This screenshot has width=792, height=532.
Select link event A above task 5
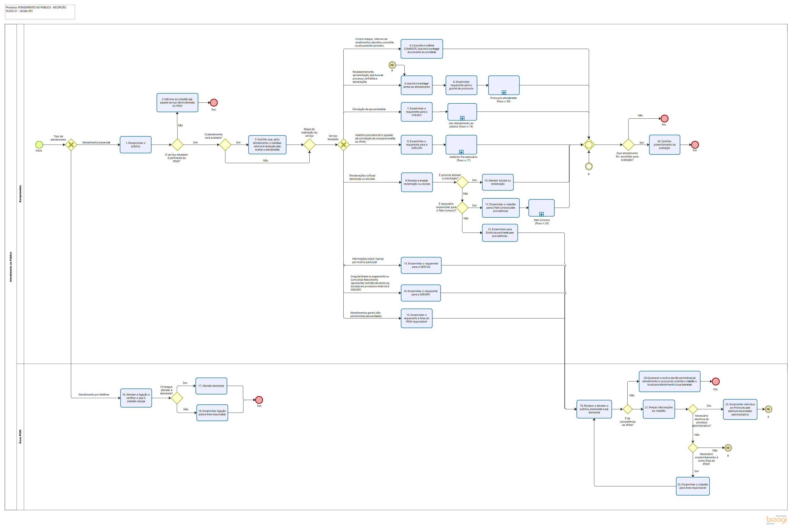[x=392, y=65]
